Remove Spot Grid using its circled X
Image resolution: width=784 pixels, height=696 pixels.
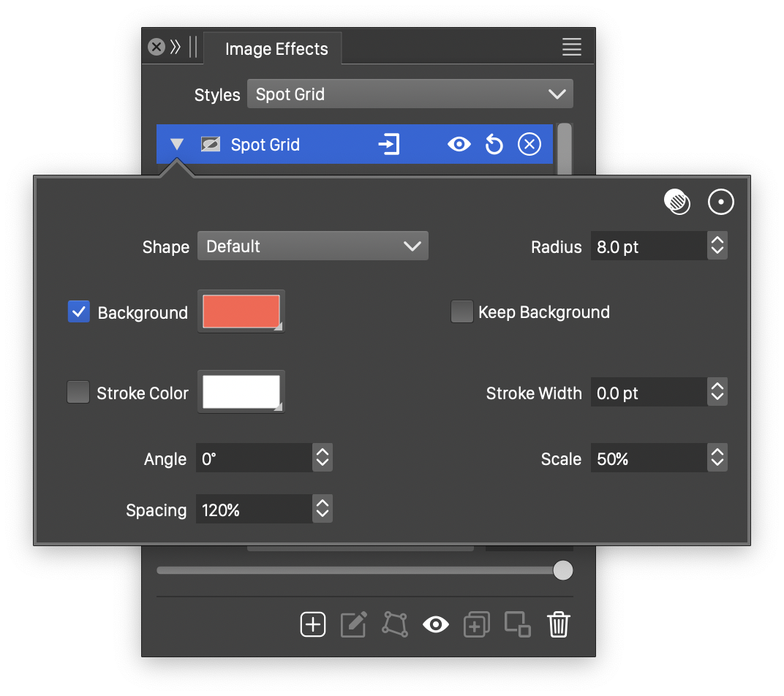tap(529, 145)
